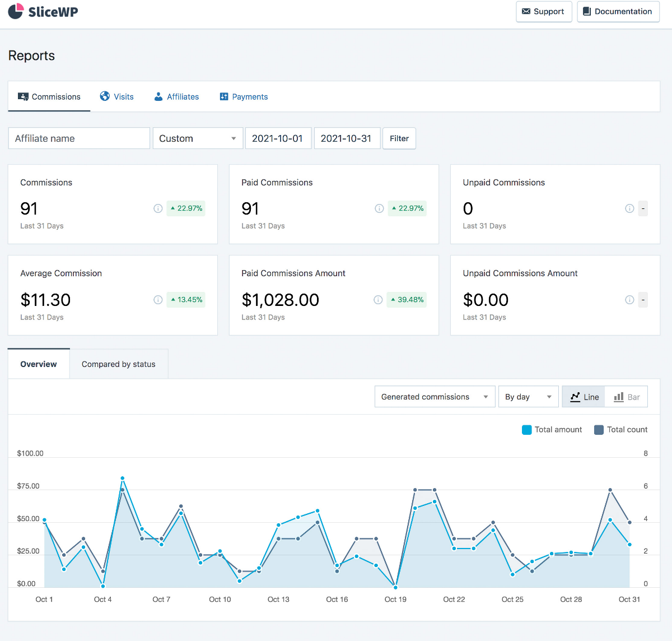Open the Custom date range dropdown
The width and height of the screenshot is (672, 641).
coord(198,138)
